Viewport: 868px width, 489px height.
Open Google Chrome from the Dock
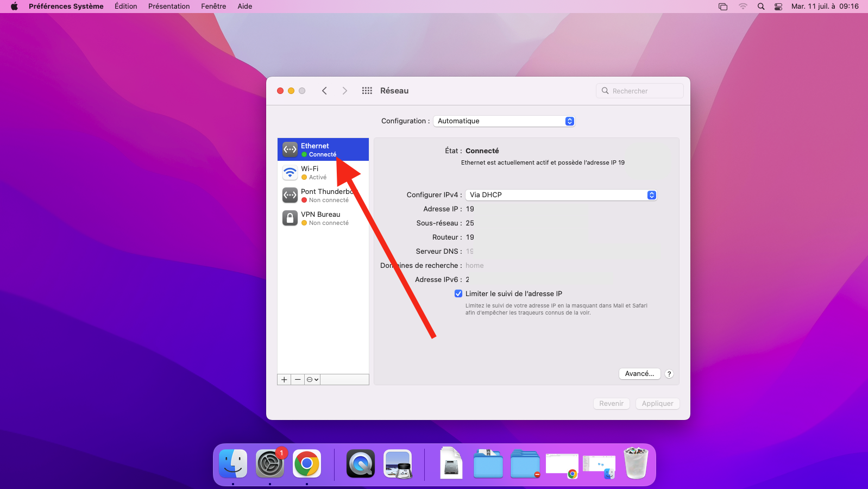point(307,463)
